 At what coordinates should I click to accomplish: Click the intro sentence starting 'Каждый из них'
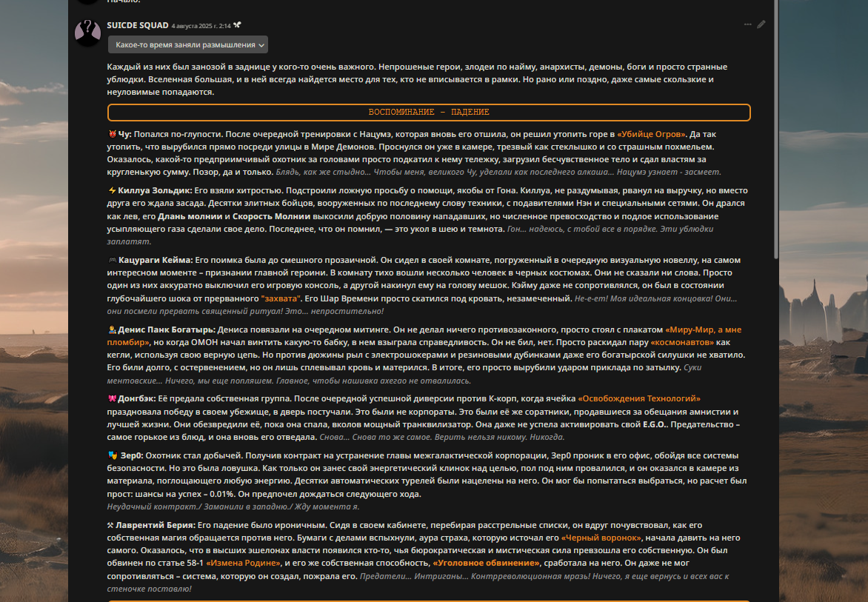tap(241, 67)
